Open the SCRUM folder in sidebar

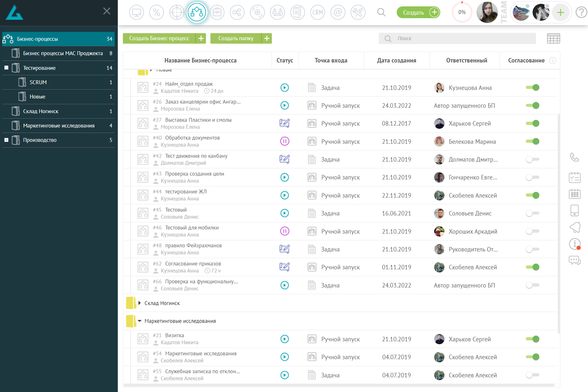[38, 82]
